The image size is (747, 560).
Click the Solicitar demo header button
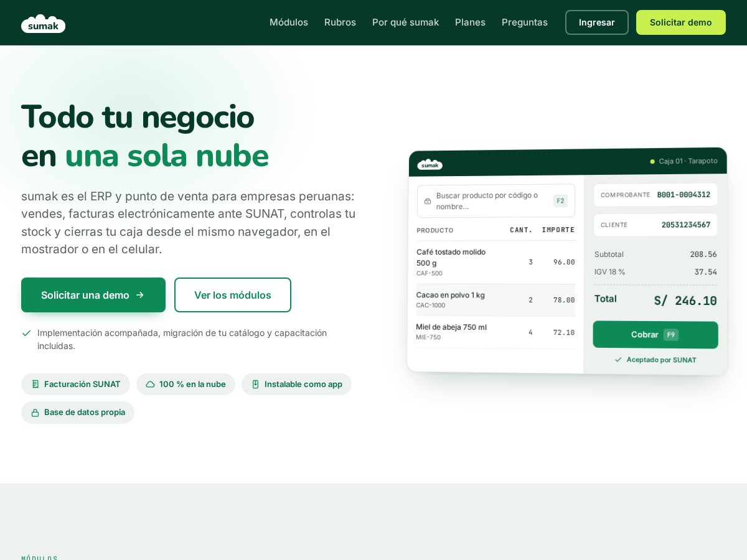tap(681, 22)
